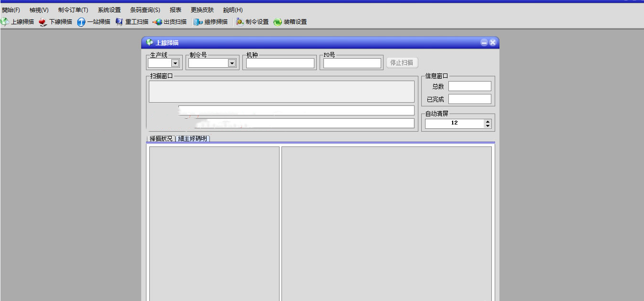Expand the 生产线 dropdown
644x301 pixels.
[175, 63]
